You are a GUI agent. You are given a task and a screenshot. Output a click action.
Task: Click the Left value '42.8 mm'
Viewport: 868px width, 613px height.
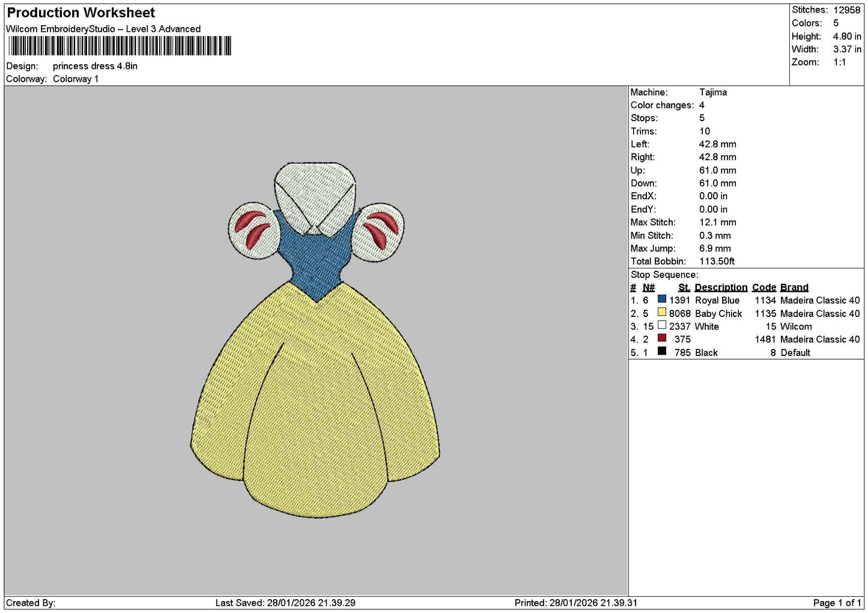point(718,144)
